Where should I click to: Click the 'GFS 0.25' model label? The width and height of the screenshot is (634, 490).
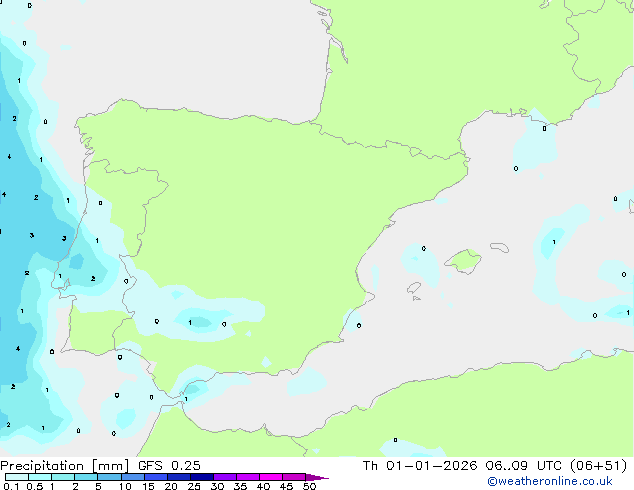click(x=169, y=466)
